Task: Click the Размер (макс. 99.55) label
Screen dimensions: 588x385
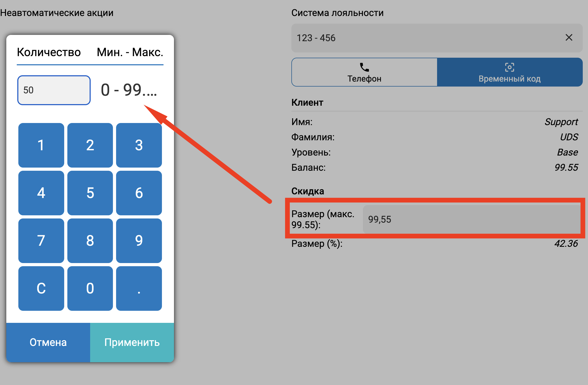Action: [323, 219]
